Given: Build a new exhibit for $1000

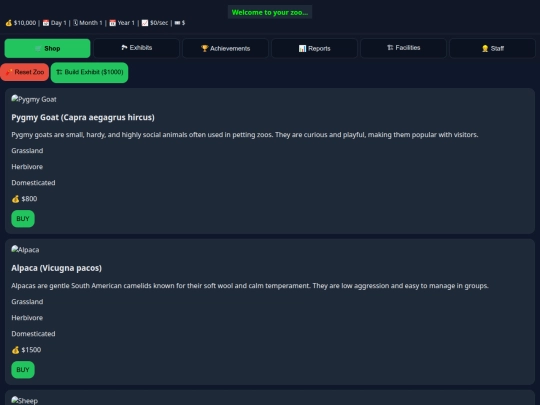Looking at the screenshot, I should pos(90,72).
